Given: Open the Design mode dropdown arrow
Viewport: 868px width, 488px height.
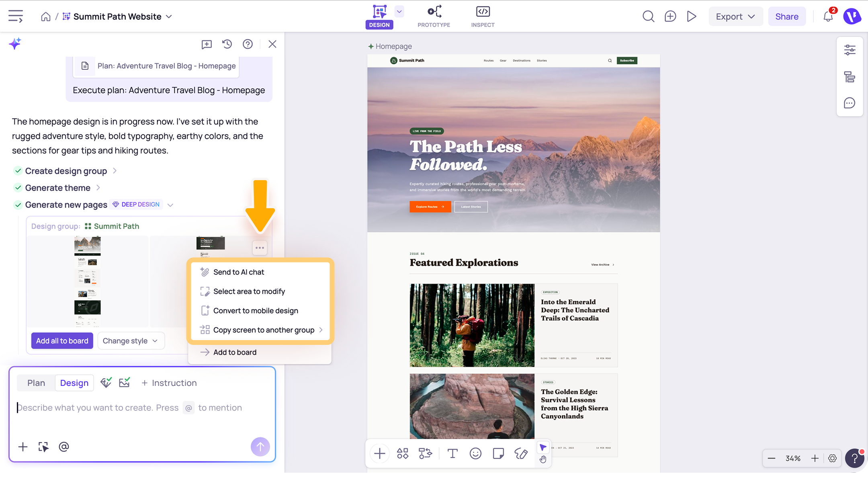Looking at the screenshot, I should (399, 12).
